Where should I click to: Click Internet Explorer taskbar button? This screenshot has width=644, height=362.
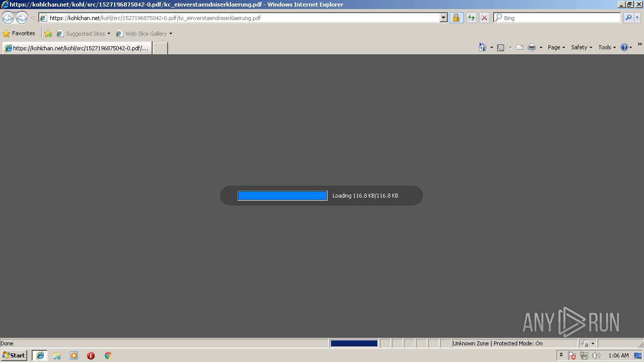pos(40,355)
